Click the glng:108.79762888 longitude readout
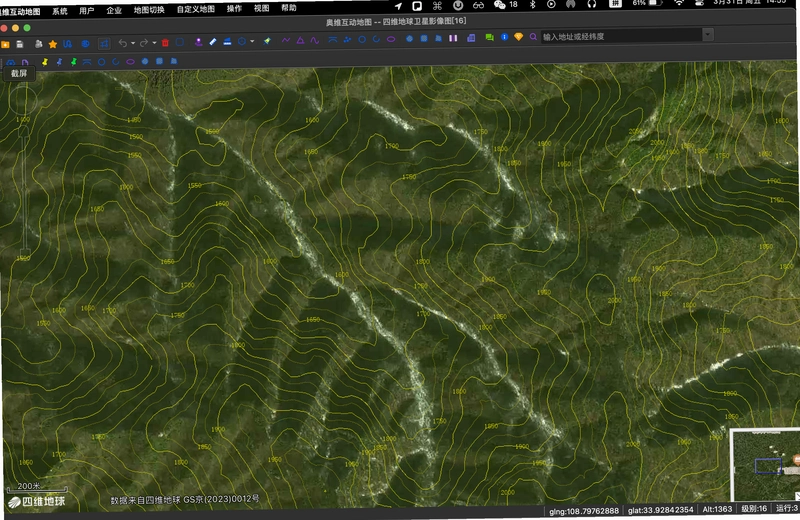Screen dimensions: 800x520 pyautogui.click(x=584, y=510)
